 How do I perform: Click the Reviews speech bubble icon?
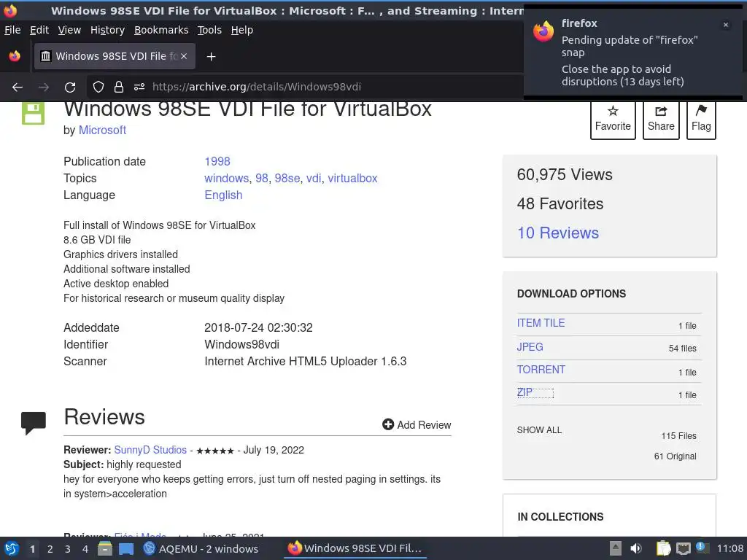[x=34, y=423]
